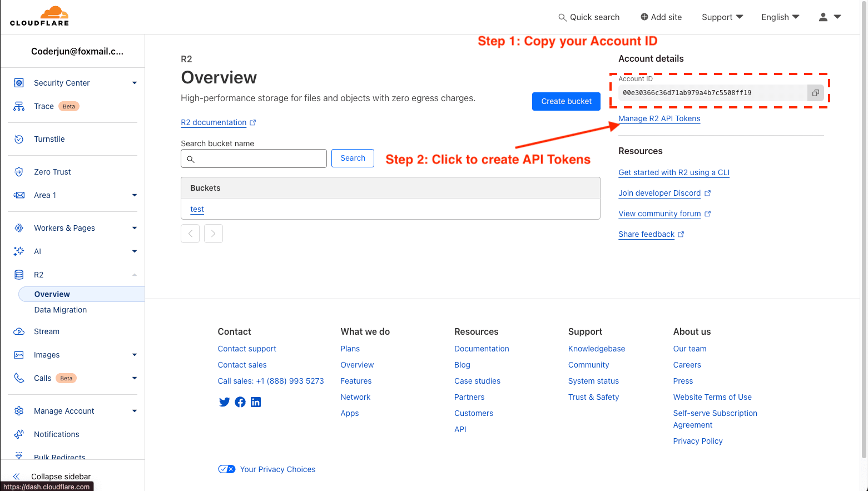Expand the Area 1 menu arrow
The height and width of the screenshot is (491, 868).
pyautogui.click(x=135, y=195)
